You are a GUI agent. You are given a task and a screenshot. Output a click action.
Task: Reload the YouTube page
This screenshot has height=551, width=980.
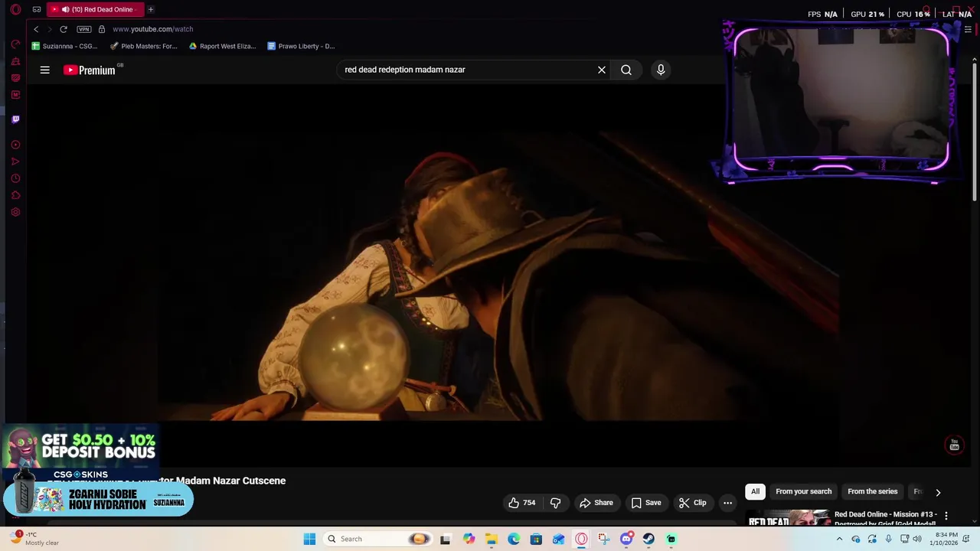point(64,29)
